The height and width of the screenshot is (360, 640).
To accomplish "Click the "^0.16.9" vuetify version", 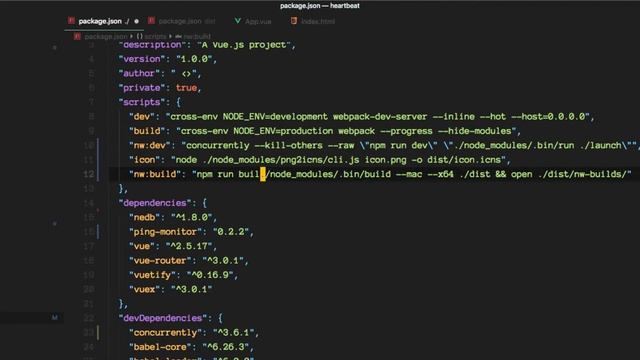I will click(210, 275).
